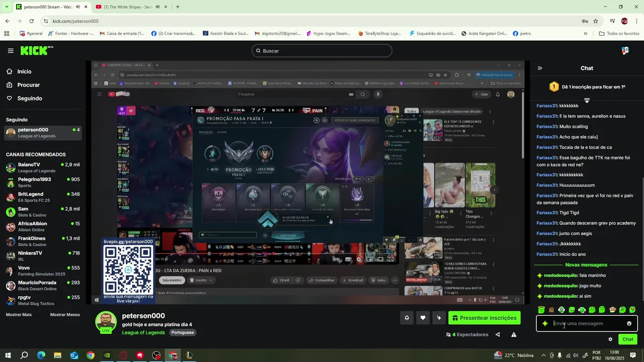Click the peterson000 streamer avatar

(106, 322)
